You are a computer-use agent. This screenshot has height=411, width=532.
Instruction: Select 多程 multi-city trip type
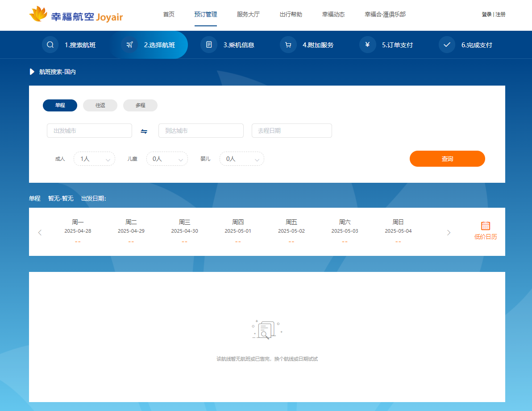pyautogui.click(x=140, y=105)
